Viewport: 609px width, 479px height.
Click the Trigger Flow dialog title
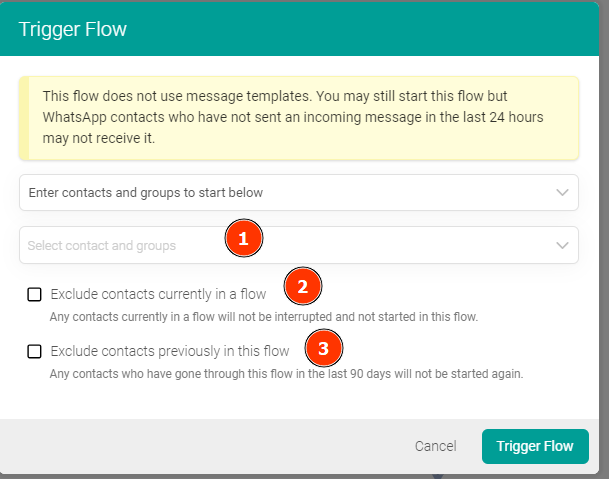[73, 29]
